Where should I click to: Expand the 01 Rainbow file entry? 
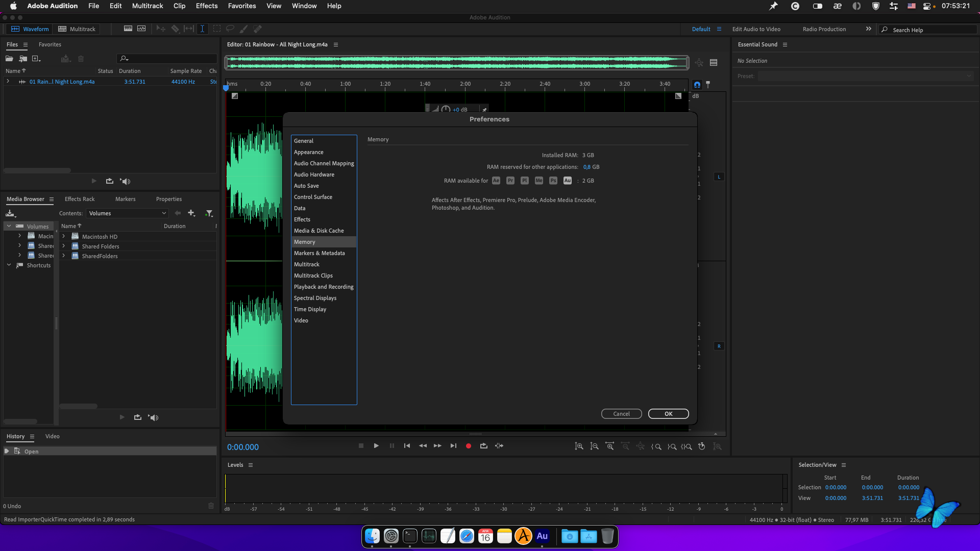[x=8, y=82]
